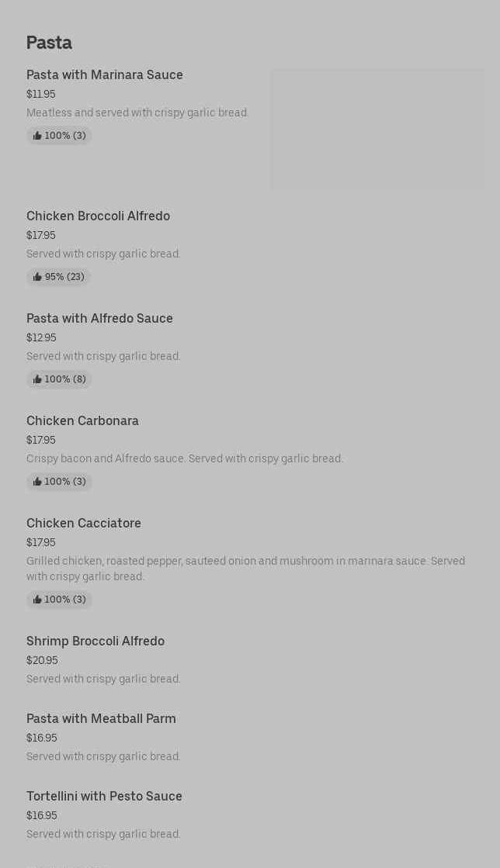Click thumbs-up icon under Chicken Cacciatore
The height and width of the screenshot is (868, 500).
pyautogui.click(x=37, y=600)
